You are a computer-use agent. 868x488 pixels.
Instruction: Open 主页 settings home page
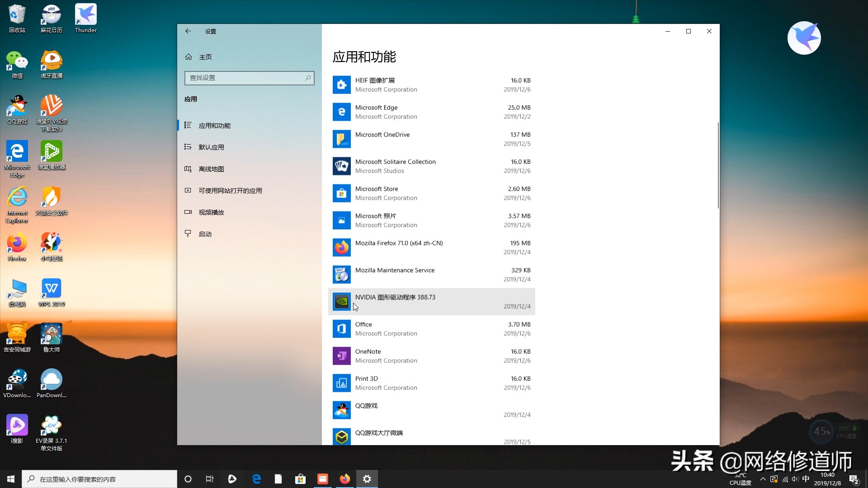click(206, 56)
